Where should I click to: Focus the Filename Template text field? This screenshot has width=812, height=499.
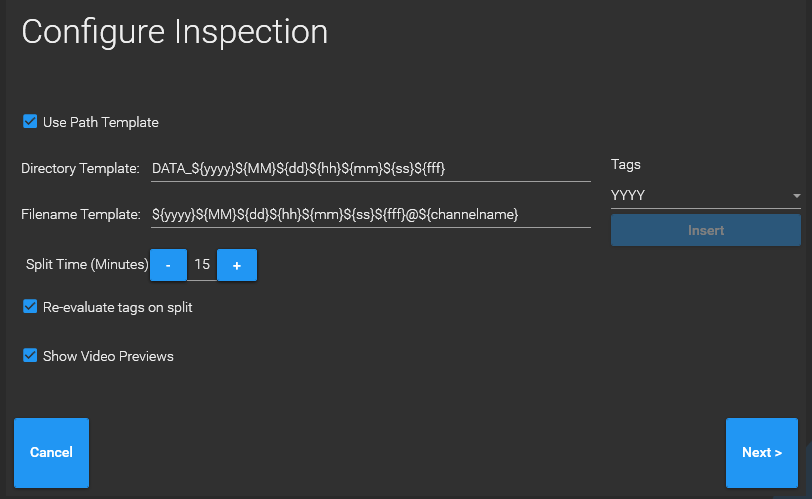[x=370, y=214]
